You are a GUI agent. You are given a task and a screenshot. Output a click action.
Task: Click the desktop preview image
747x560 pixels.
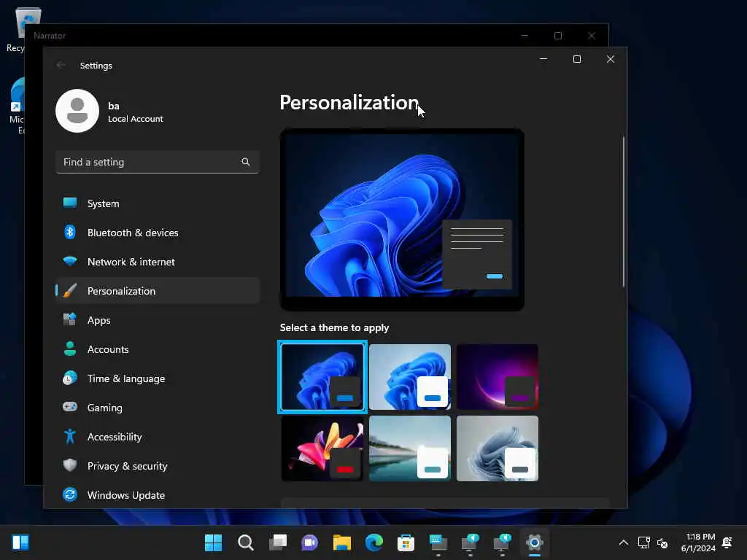point(402,220)
